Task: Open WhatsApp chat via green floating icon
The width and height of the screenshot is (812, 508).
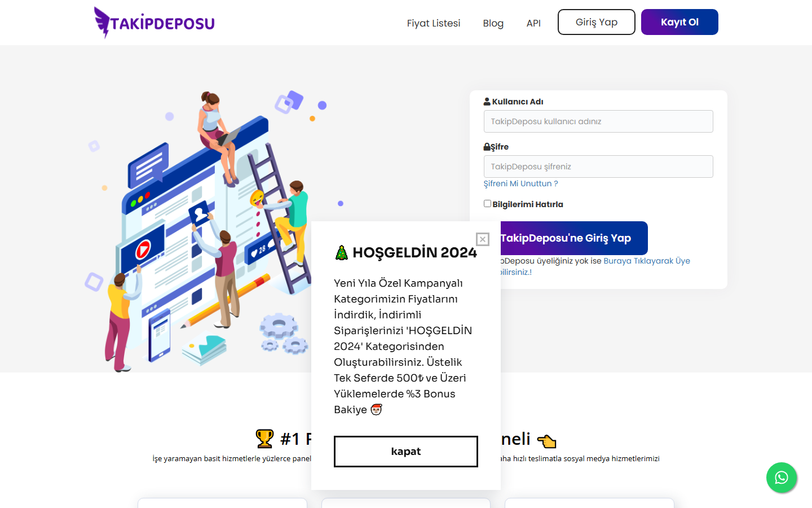Action: [x=782, y=478]
